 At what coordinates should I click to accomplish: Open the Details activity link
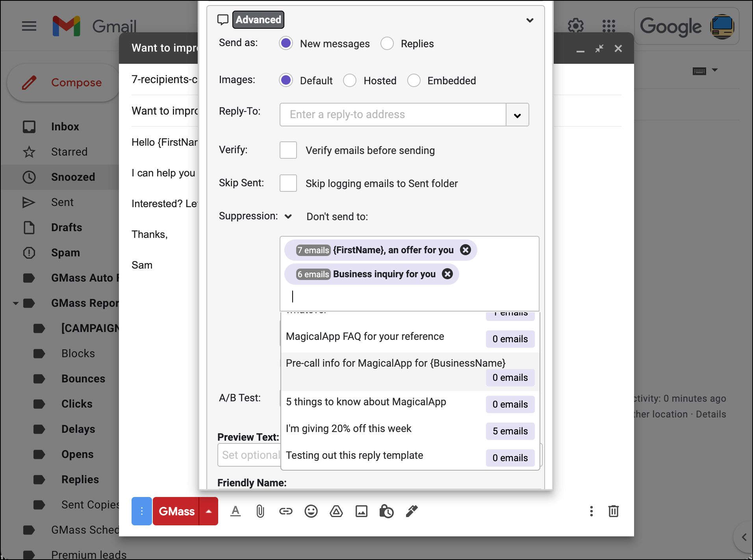pyautogui.click(x=711, y=414)
